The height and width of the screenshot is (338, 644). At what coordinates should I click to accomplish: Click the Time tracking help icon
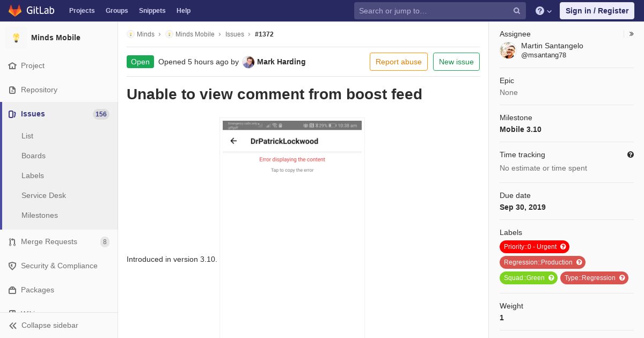[x=631, y=155]
